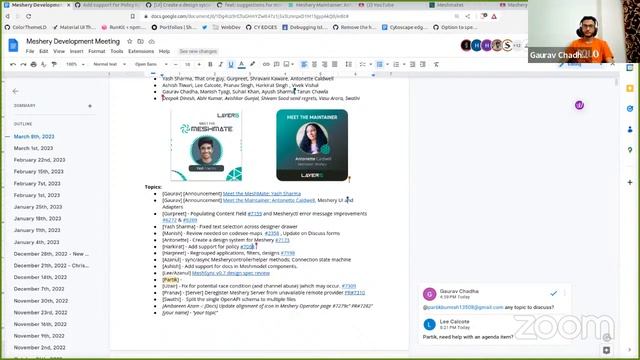
Task: Click the Clear formatting icon
Action: [436, 64]
